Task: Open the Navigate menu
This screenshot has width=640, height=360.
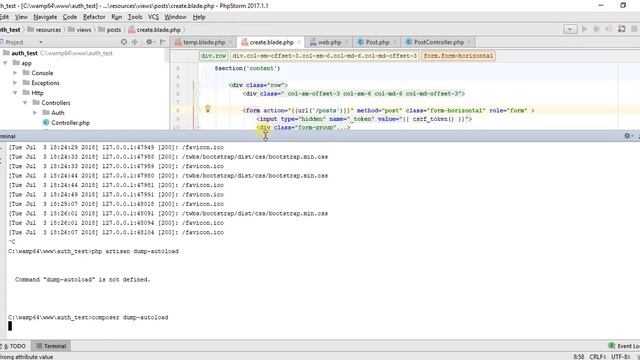Action: (45, 17)
